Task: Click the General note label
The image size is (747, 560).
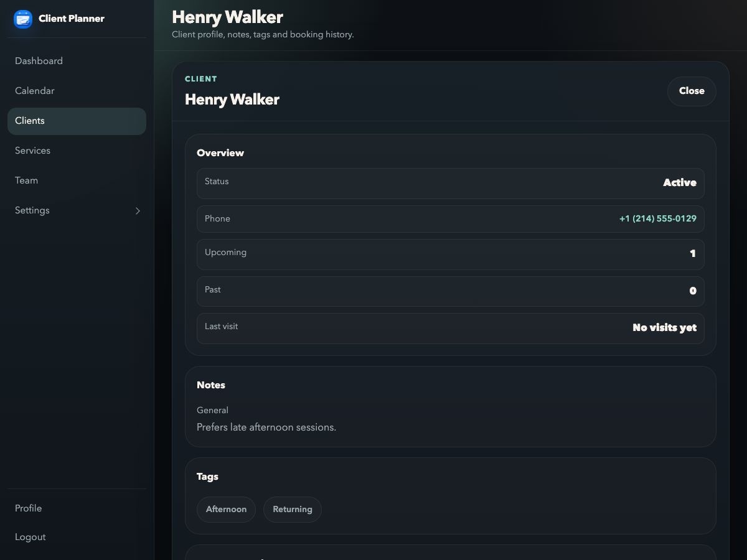Action: click(x=212, y=411)
